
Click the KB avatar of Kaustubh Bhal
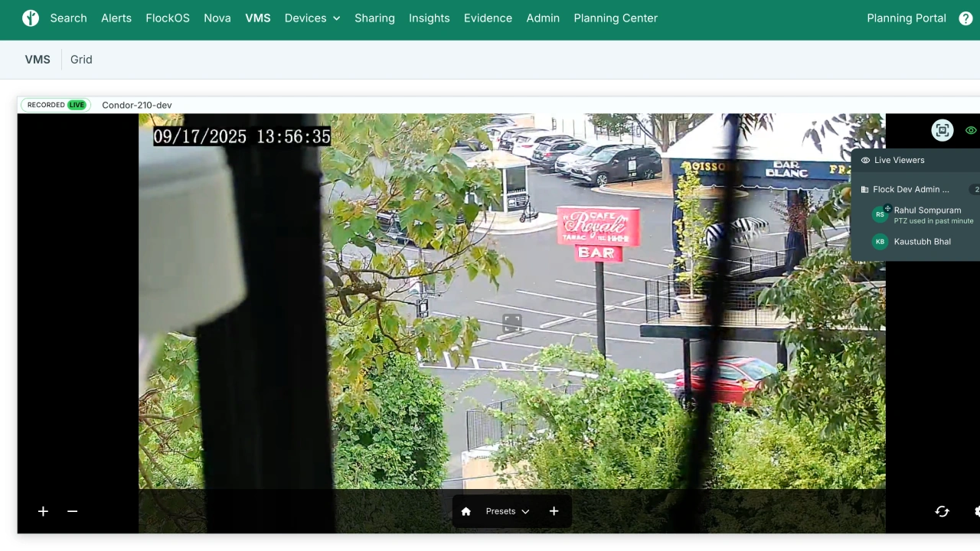coord(880,242)
